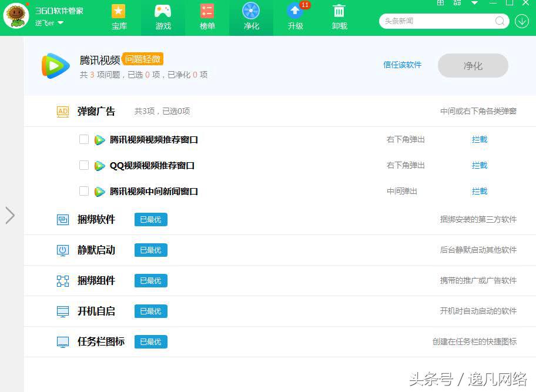This screenshot has height=392, width=536.
Task: Click 已最优 badge for 静默启动
Action: click(150, 250)
